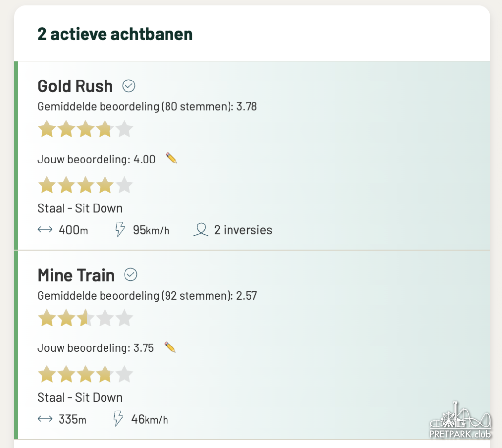The width and height of the screenshot is (502, 448).
Task: Open the Gold Rush coaster title
Action: 75,86
